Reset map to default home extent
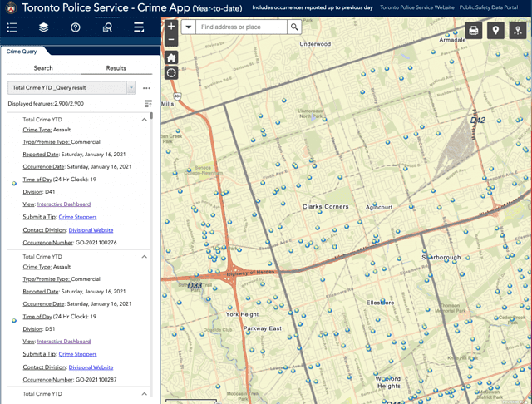The image size is (532, 404). 171,57
